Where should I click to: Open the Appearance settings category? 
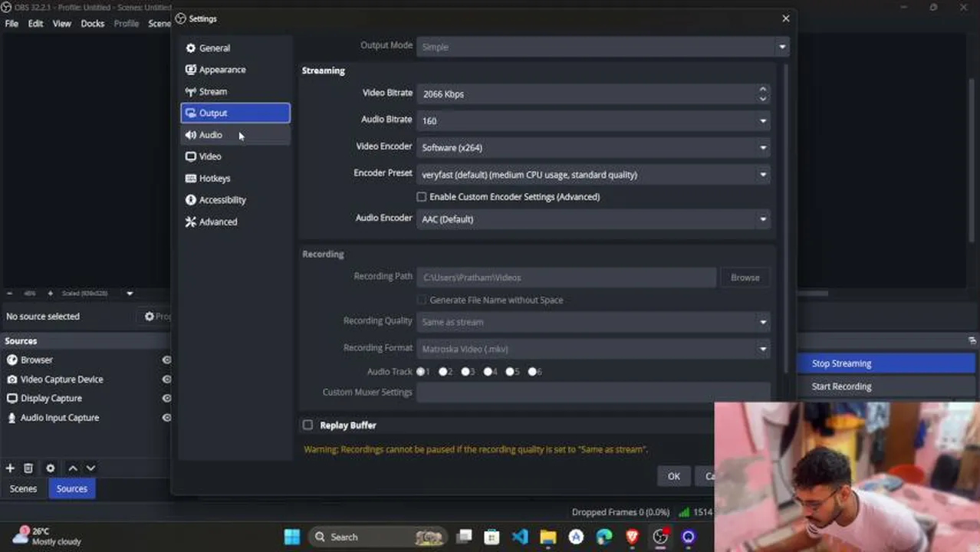click(x=235, y=70)
